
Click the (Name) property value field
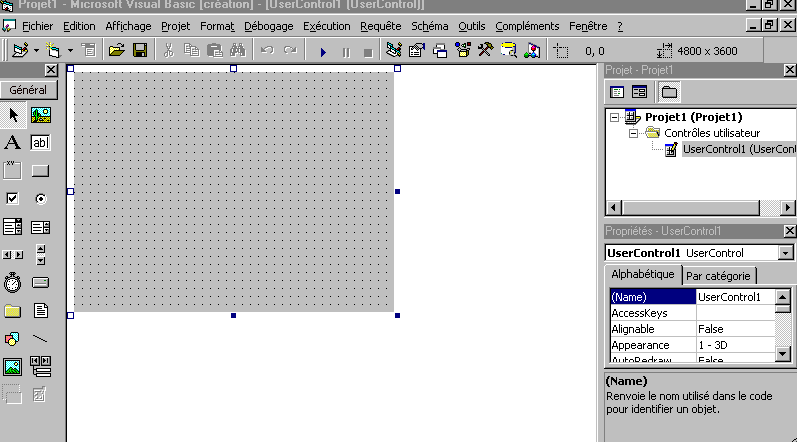coord(735,297)
